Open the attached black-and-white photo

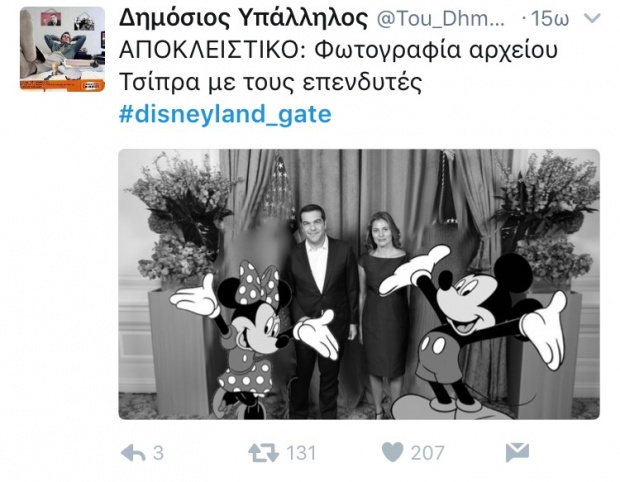pyautogui.click(x=359, y=284)
